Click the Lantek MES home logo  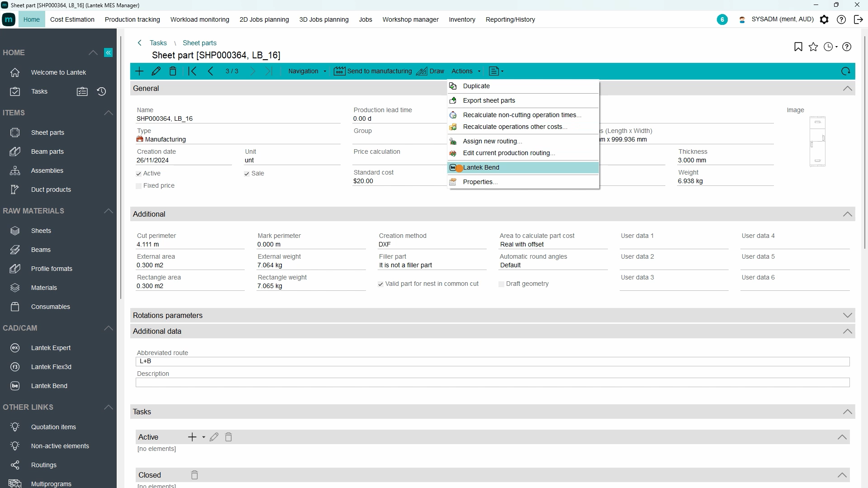coord(9,19)
